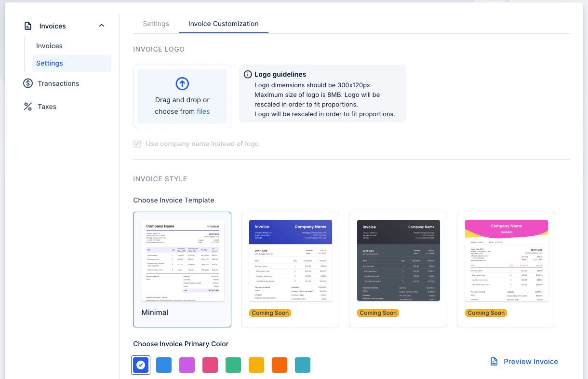The image size is (588, 379).
Task: Open the Invoice Customization tab
Action: click(223, 23)
